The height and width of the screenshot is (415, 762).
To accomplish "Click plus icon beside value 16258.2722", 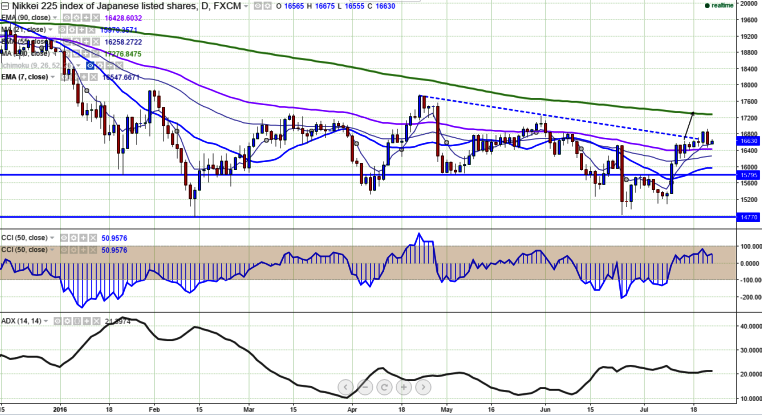I will 86,42.
